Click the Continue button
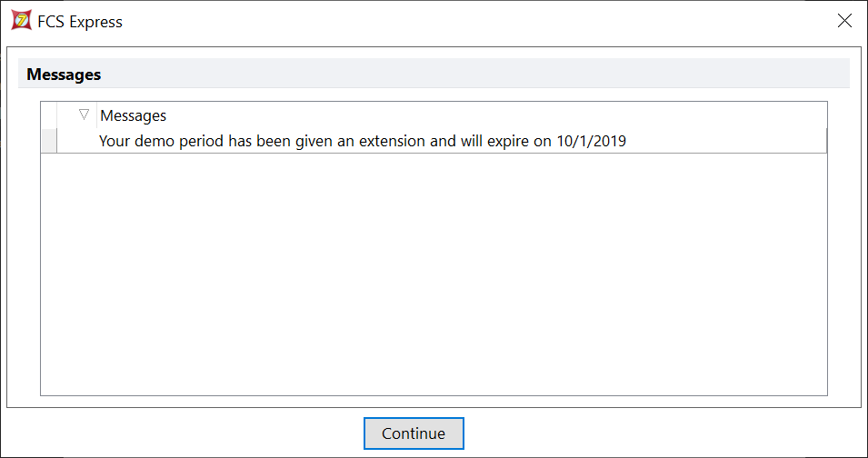Image resolution: width=868 pixels, height=458 pixels. click(x=414, y=433)
